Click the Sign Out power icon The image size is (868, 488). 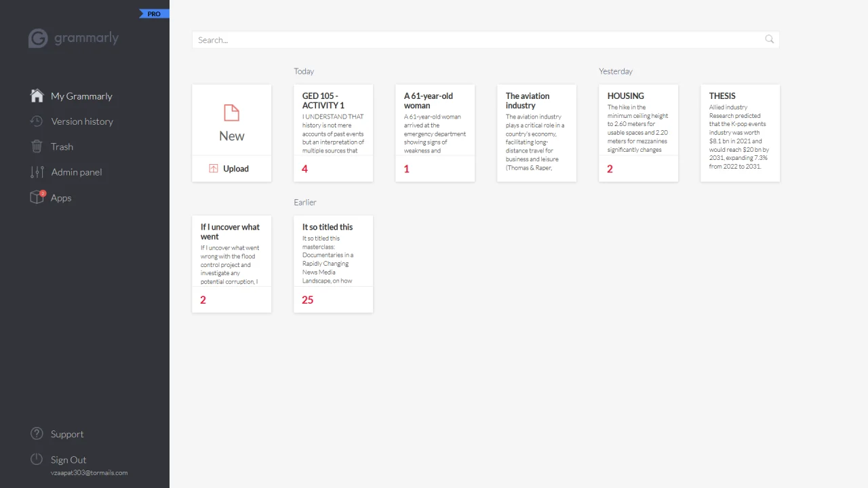click(37, 460)
